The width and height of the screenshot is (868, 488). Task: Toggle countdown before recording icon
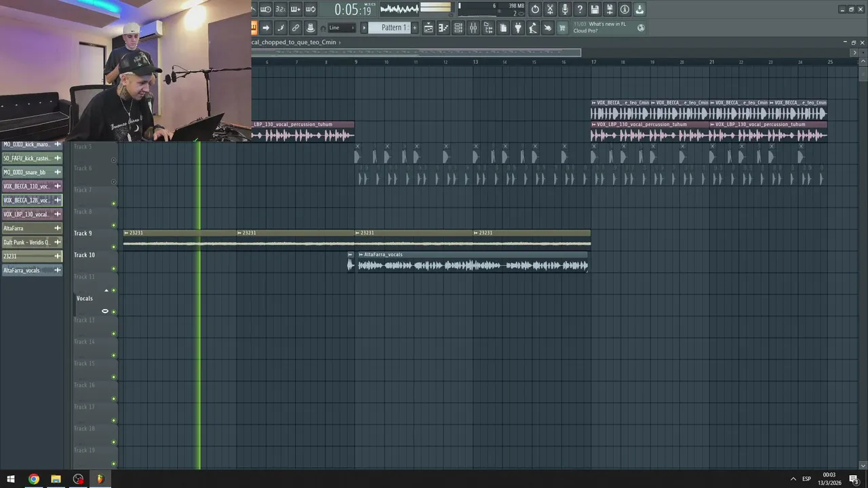point(280,9)
